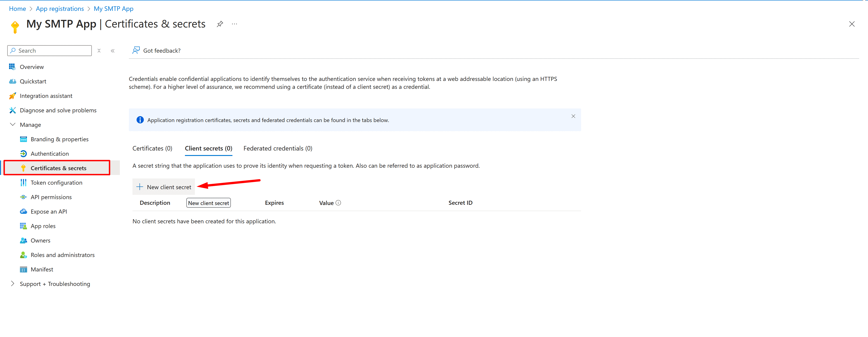Click the Token configuration bars icon

coord(23,183)
